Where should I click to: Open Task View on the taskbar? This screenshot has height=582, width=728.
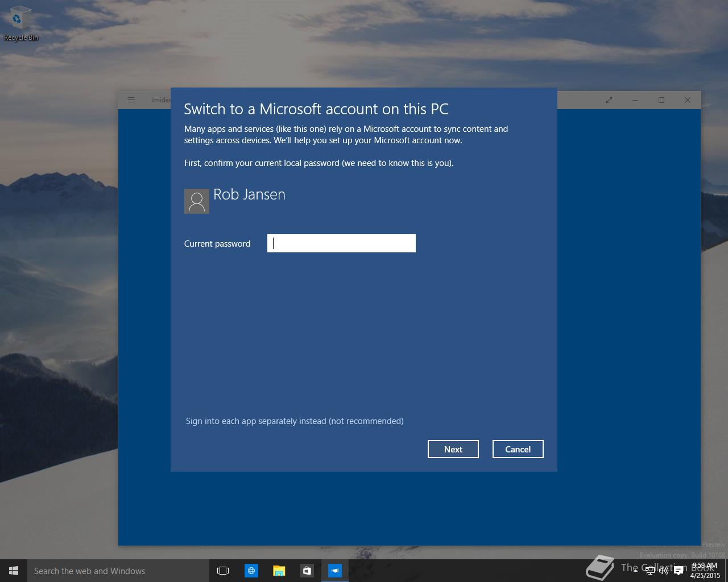tap(223, 571)
